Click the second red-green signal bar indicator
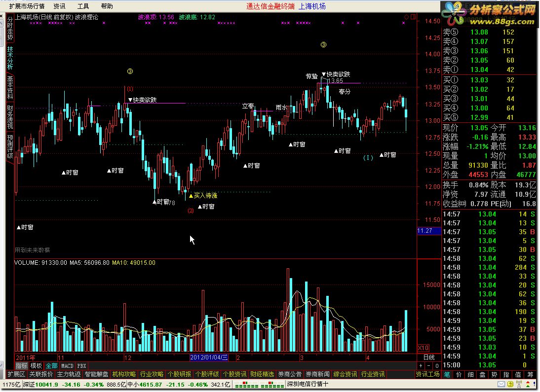This screenshot has width=540, height=392. (x=272, y=385)
